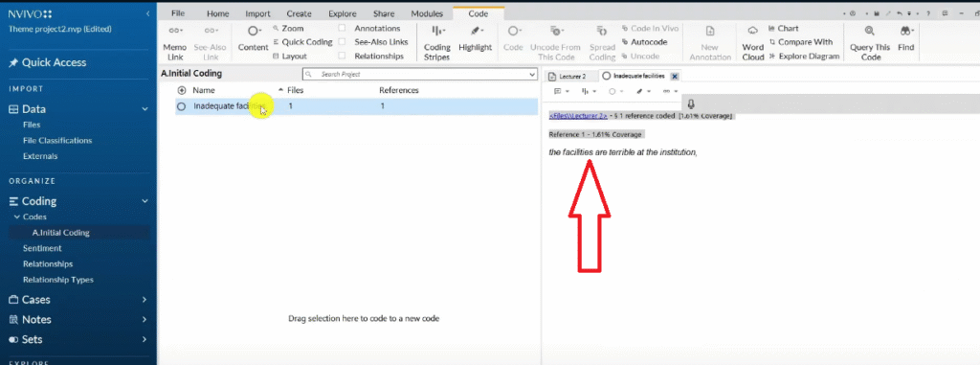Switch to the Explore ribbon tab
980x365 pixels.
click(x=342, y=13)
